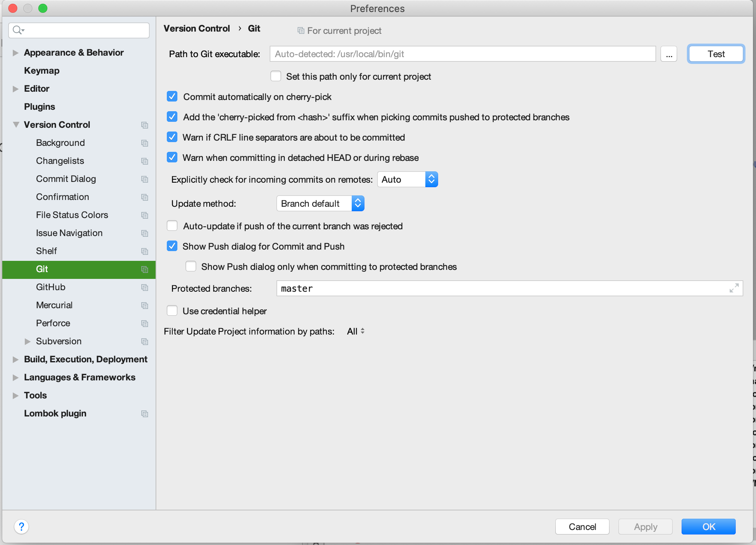Enable 'Use credential helper'

point(172,310)
